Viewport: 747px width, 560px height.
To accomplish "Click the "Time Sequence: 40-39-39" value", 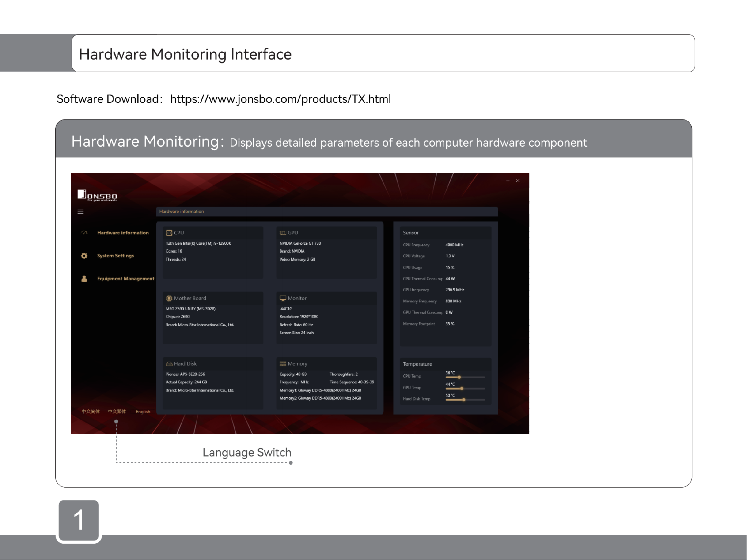I will [x=352, y=382].
